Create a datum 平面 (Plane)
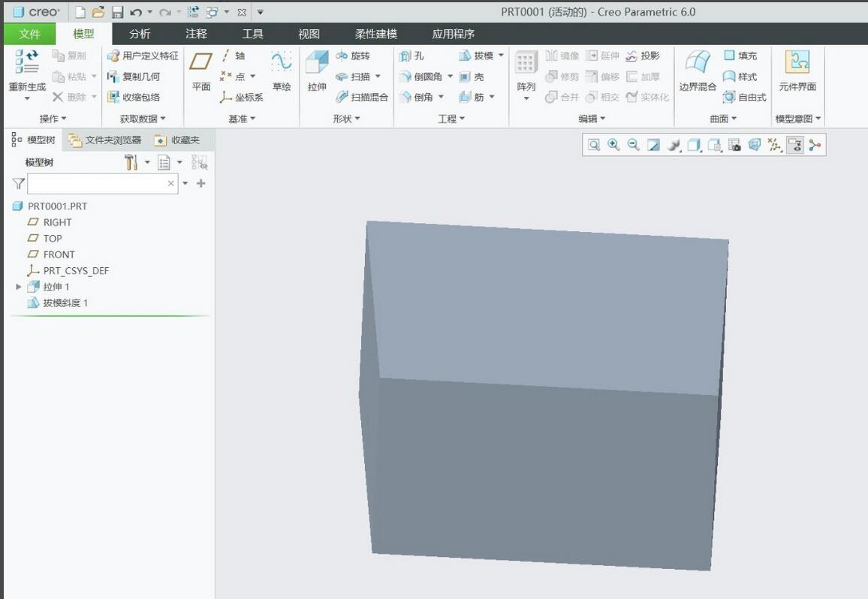 click(201, 71)
